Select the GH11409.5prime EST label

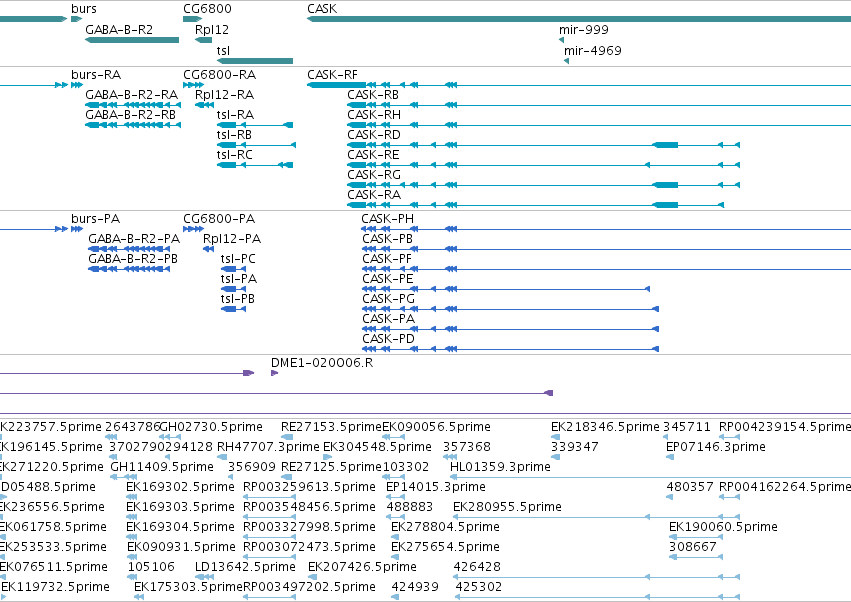coord(162,467)
